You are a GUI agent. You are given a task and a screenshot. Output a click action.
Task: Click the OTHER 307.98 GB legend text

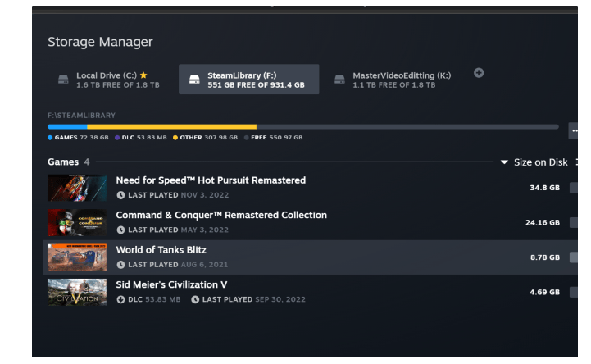pos(209,138)
